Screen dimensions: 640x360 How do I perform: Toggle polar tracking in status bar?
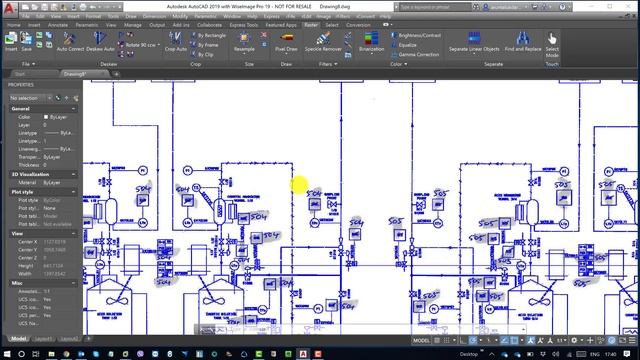473,340
